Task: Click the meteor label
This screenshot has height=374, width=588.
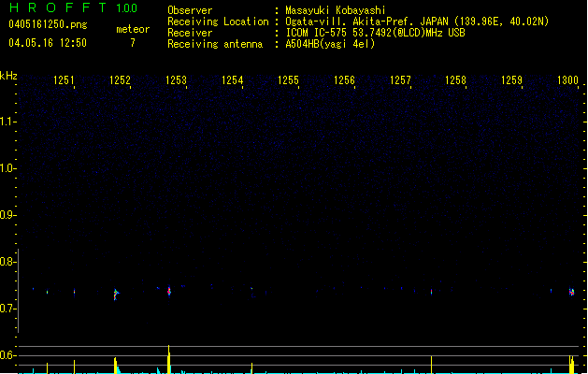Action: pos(133,29)
